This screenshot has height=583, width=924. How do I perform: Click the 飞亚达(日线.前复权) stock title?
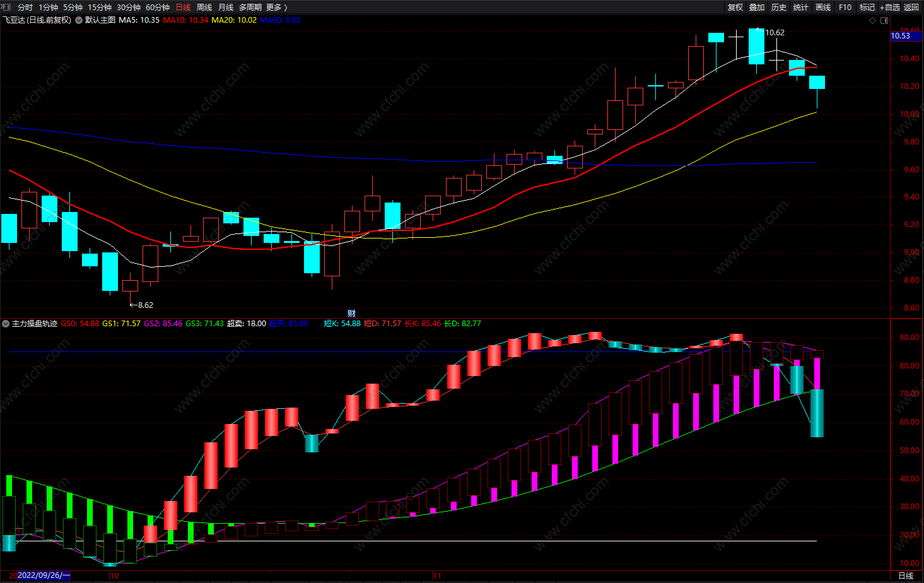click(37, 20)
